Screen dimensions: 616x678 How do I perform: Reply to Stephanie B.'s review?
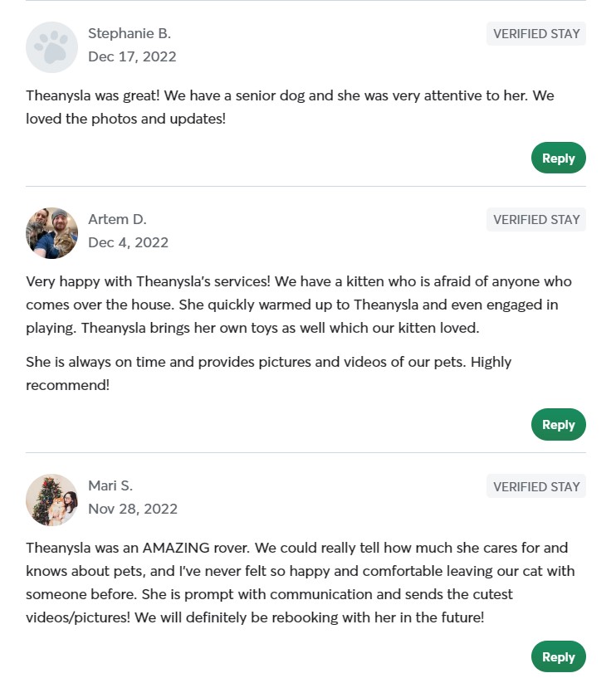(558, 158)
